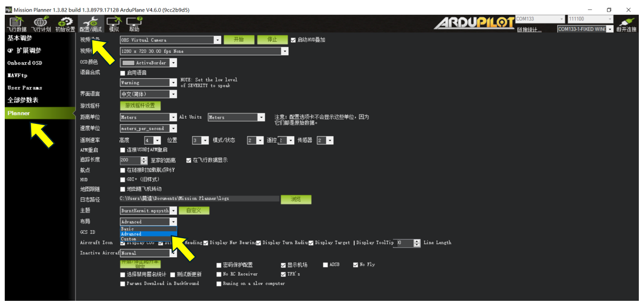Click the 帮助 help icon
This screenshot has width=644, height=306.
(x=134, y=24)
